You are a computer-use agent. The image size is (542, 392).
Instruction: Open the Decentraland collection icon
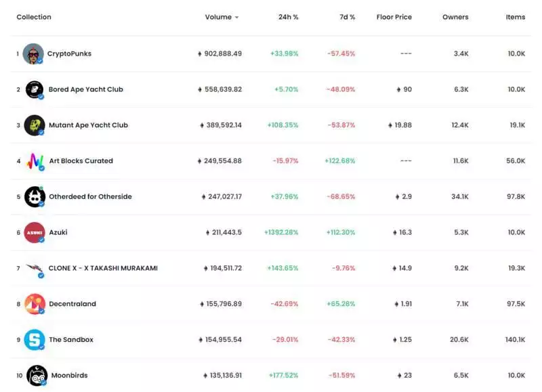coord(35,304)
